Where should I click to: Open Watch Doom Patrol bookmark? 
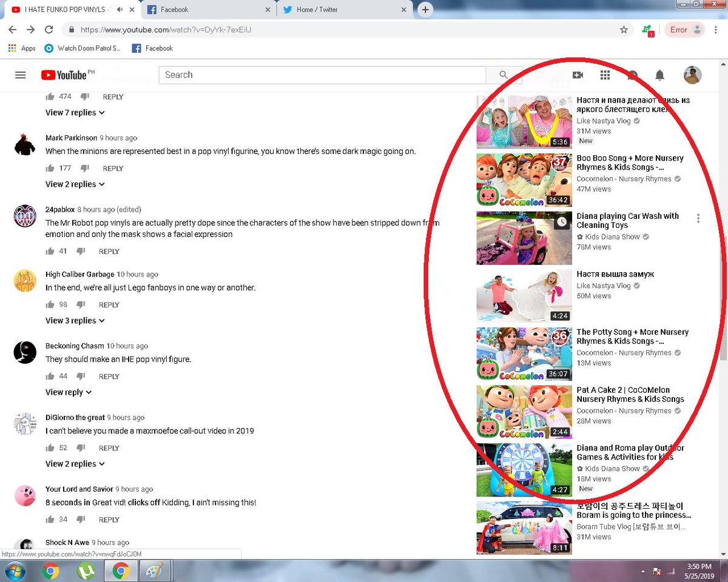tap(83, 48)
